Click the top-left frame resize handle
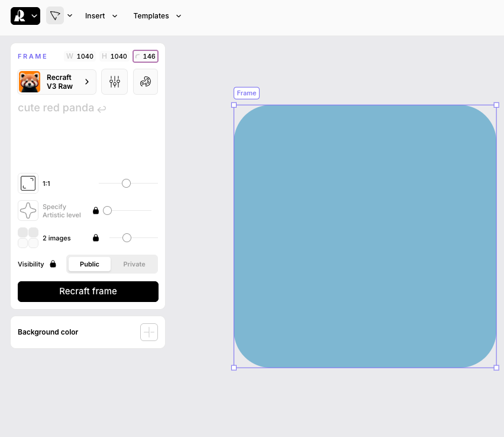 [234, 105]
